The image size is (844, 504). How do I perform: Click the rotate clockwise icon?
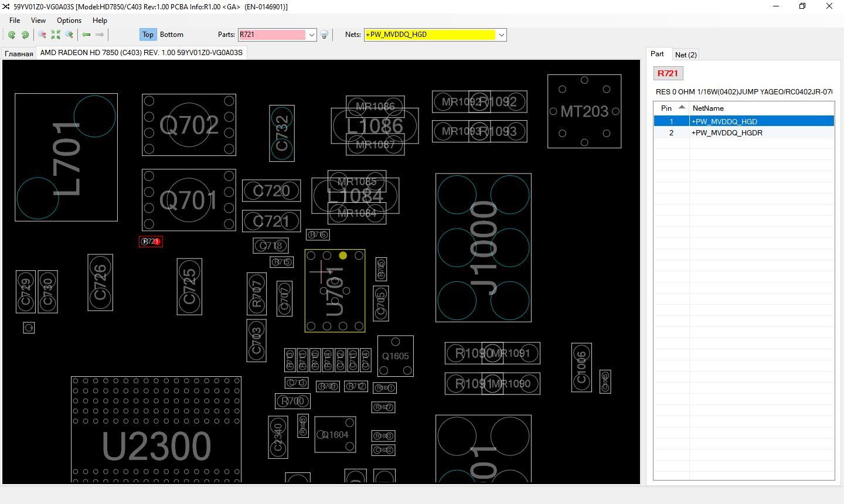tap(25, 35)
